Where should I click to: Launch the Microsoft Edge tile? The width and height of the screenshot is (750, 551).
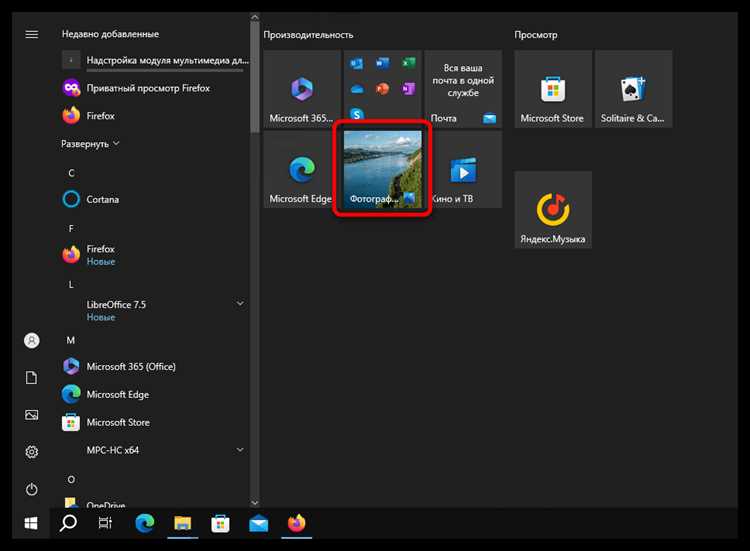point(302,169)
